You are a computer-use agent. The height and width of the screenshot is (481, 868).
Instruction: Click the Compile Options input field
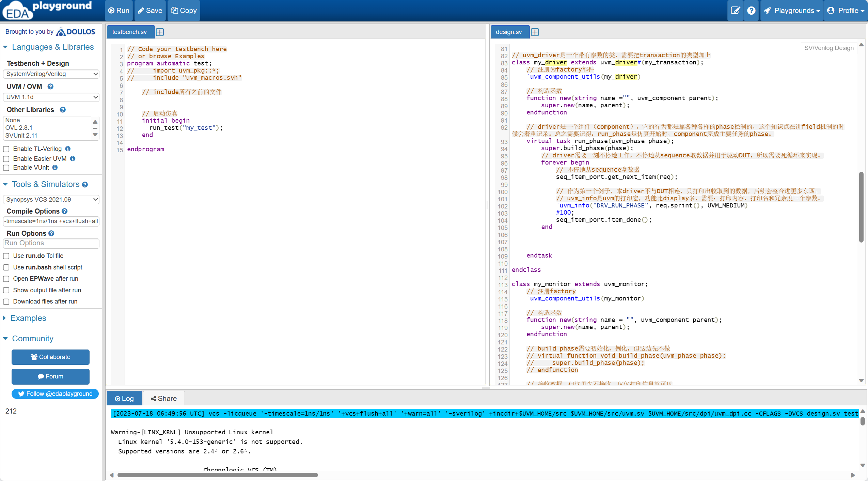point(51,221)
